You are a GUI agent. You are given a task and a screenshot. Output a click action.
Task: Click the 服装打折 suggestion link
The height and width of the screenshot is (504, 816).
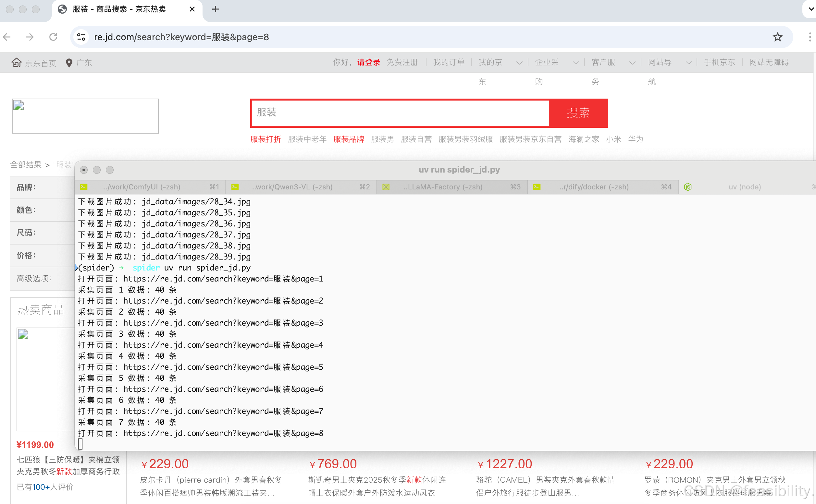click(x=266, y=139)
